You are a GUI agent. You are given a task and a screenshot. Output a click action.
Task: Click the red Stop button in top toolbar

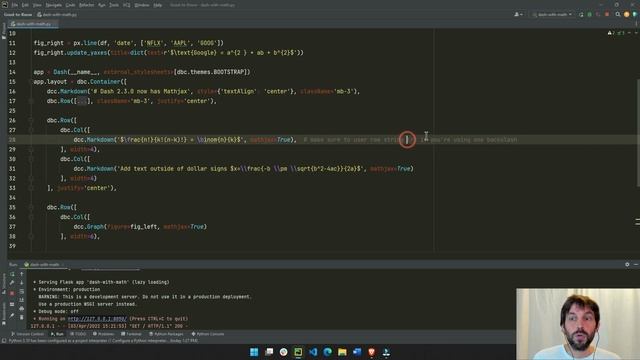[607, 14]
